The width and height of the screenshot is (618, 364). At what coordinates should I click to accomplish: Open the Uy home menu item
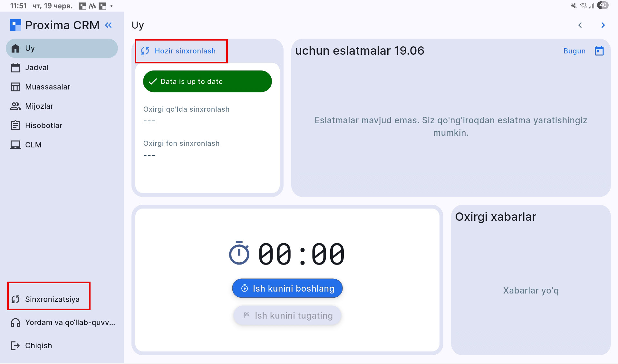(x=62, y=48)
